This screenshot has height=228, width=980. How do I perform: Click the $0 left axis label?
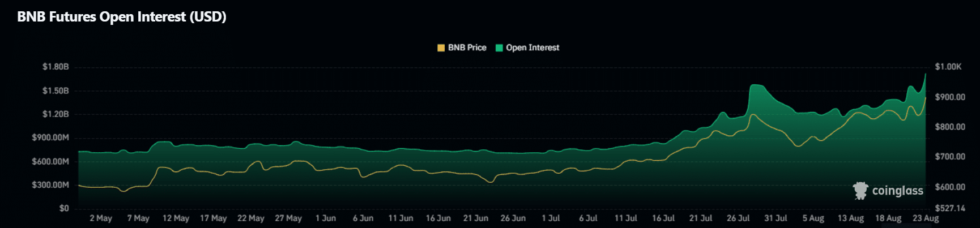click(64, 208)
